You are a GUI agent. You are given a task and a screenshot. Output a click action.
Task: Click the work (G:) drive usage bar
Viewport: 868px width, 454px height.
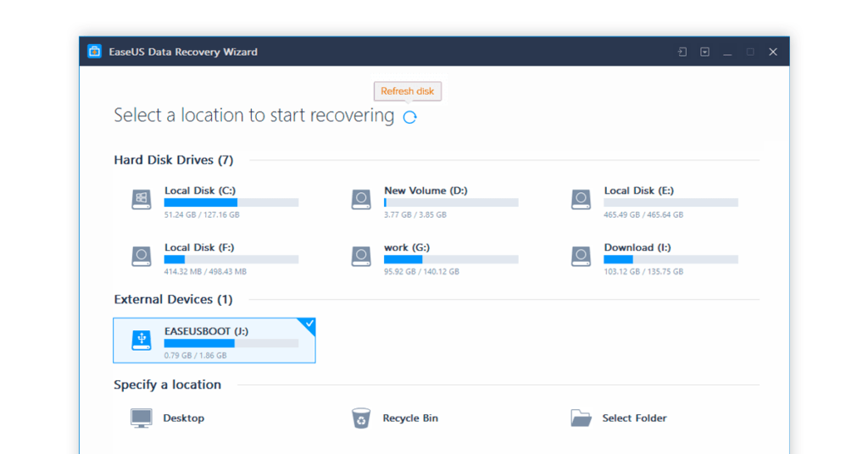(x=451, y=259)
